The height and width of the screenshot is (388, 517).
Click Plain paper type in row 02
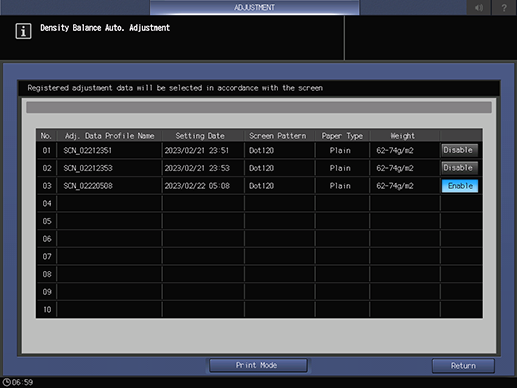click(340, 168)
